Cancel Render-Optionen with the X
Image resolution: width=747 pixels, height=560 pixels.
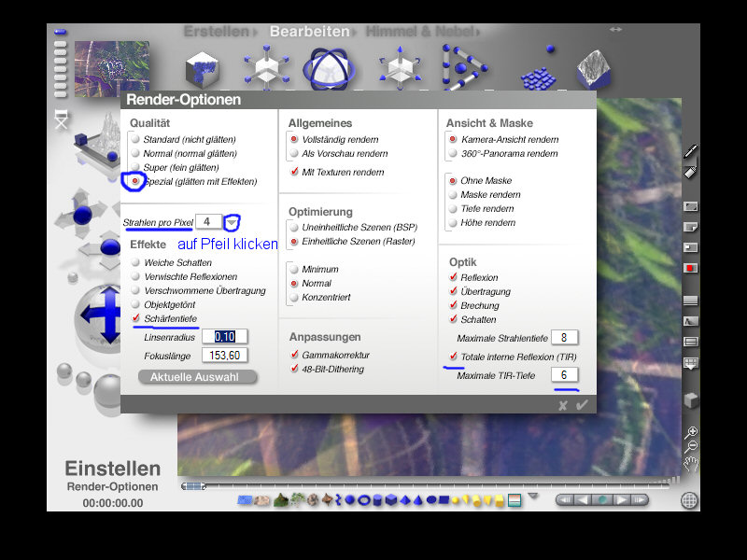click(563, 405)
